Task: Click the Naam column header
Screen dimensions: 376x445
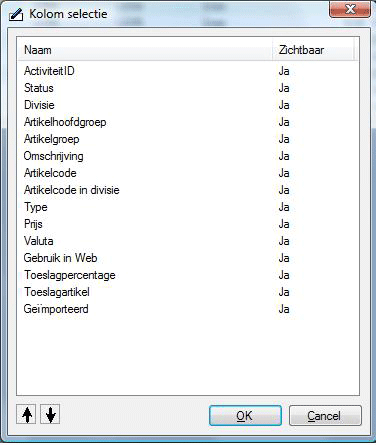Action: tap(145, 50)
